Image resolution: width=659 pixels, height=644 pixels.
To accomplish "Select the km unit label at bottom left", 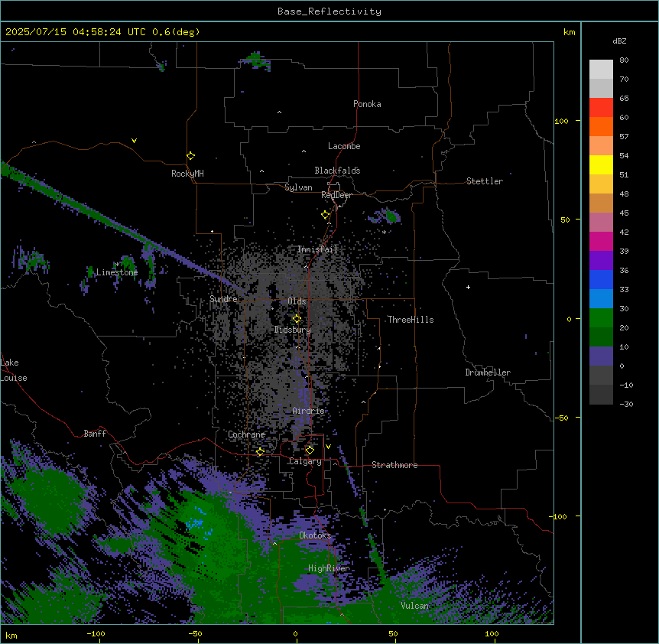I will pos(11,635).
